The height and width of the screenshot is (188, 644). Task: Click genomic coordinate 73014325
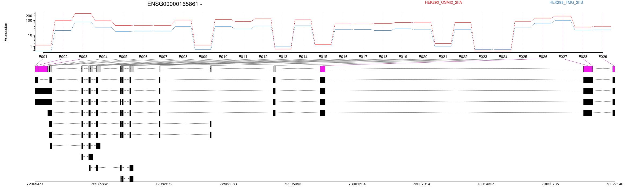pos(486,184)
